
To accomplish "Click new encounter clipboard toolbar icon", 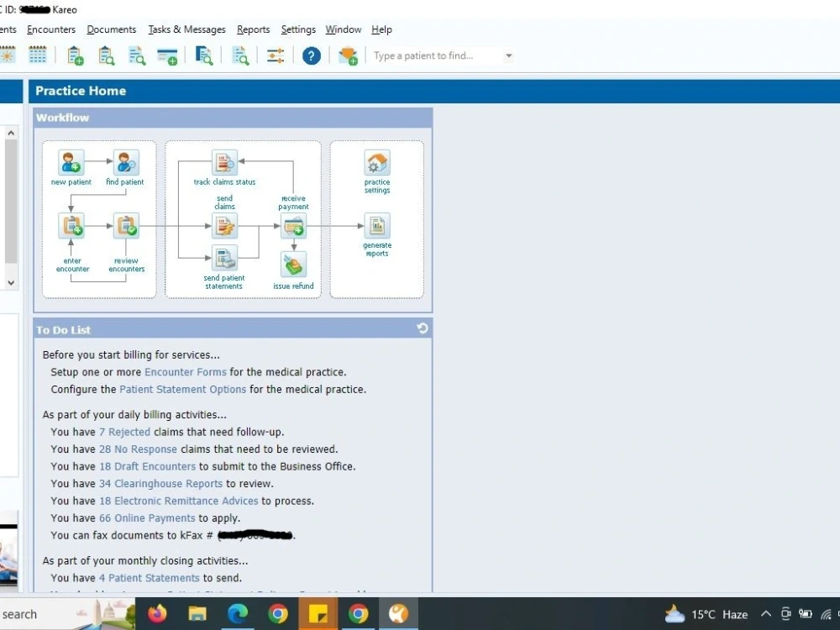I will click(76, 55).
